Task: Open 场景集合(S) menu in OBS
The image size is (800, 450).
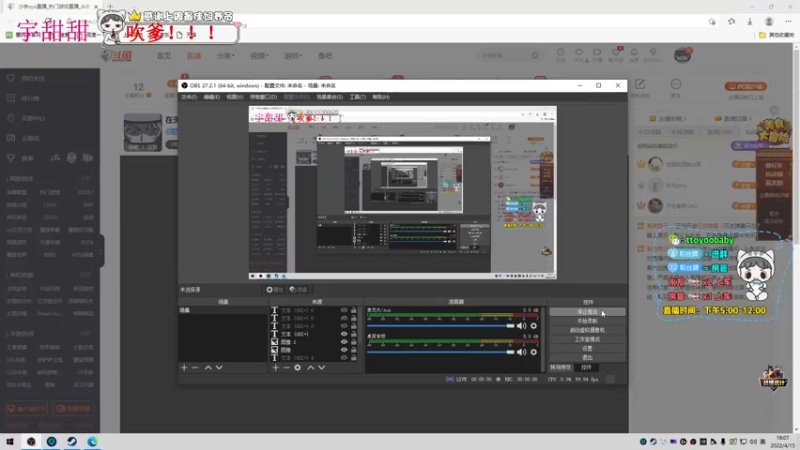Action: pos(330,97)
